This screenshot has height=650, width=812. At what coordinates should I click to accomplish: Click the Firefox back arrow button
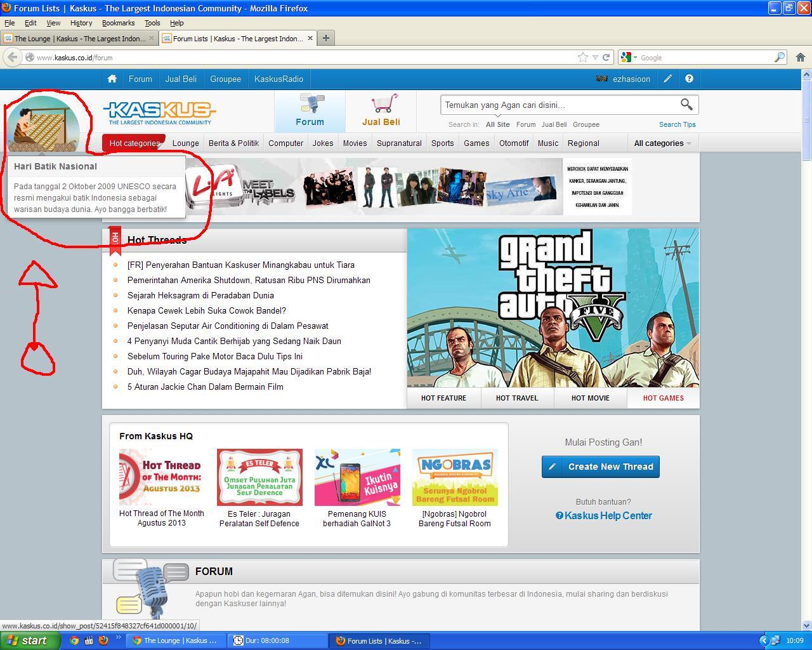click(x=12, y=57)
